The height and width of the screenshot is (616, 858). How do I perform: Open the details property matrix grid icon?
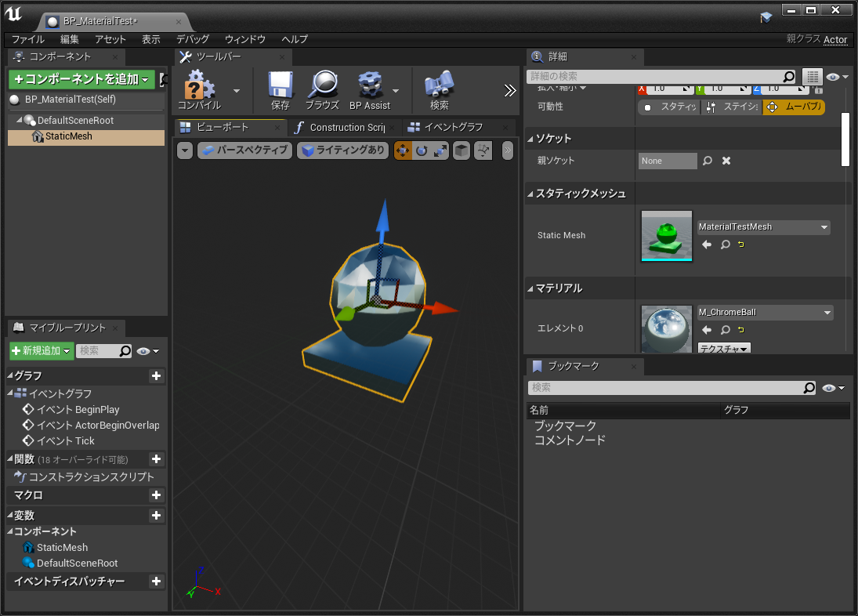[813, 77]
